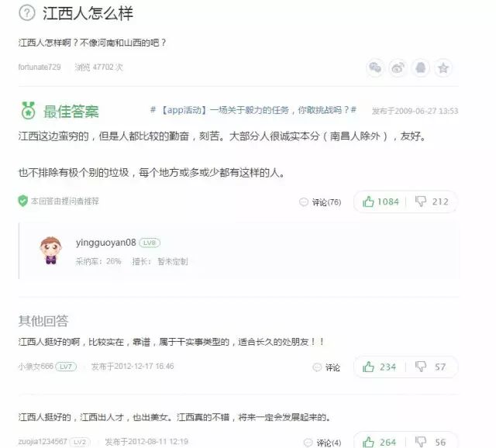Open zuojia1234567 user profile
The image size is (496, 448).
point(43,441)
